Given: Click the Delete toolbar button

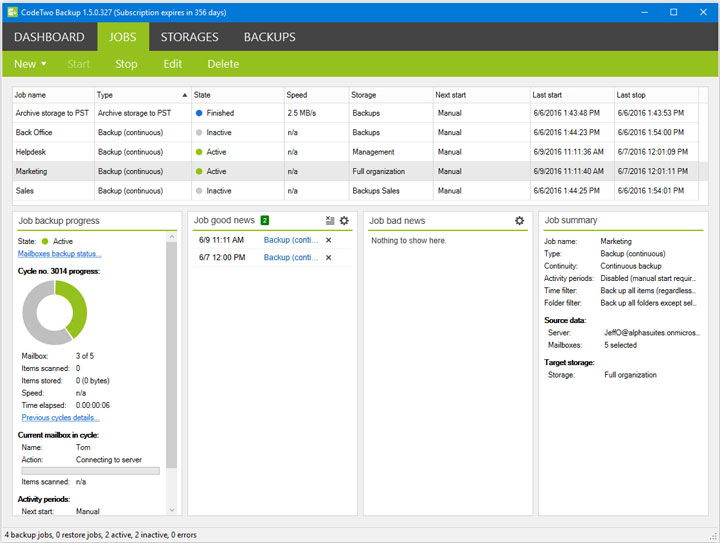Looking at the screenshot, I should pyautogui.click(x=223, y=64).
